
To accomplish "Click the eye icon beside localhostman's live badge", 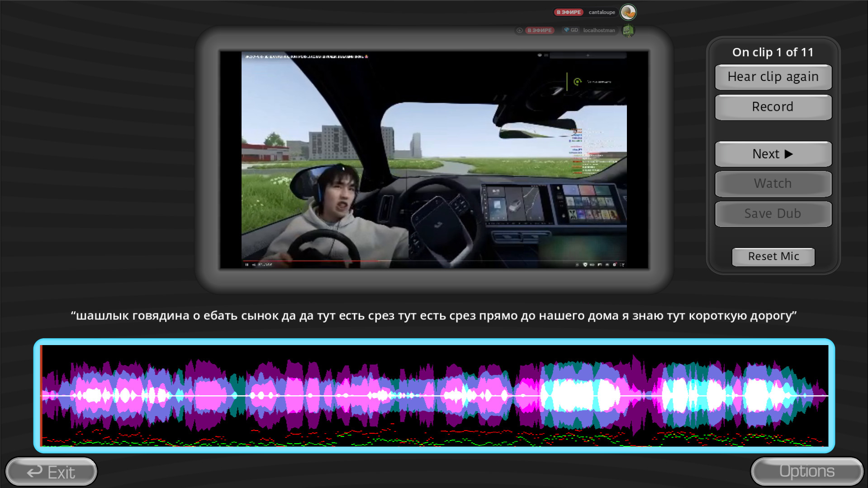I will click(519, 30).
